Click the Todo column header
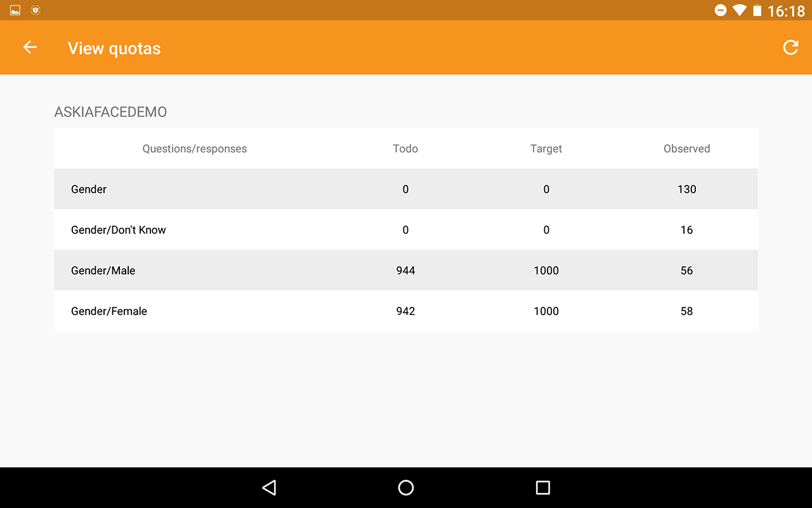 point(405,149)
